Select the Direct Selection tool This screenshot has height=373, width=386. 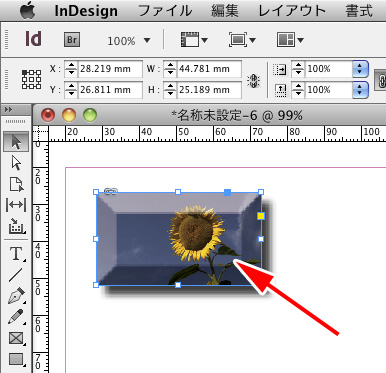click(16, 163)
